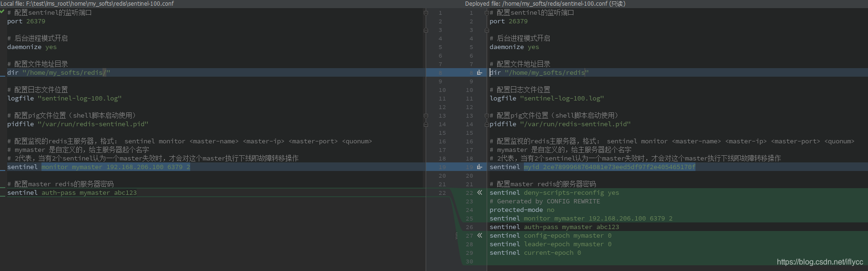
Task: Accept inserted block arrow at line 27
Action: (x=480, y=235)
